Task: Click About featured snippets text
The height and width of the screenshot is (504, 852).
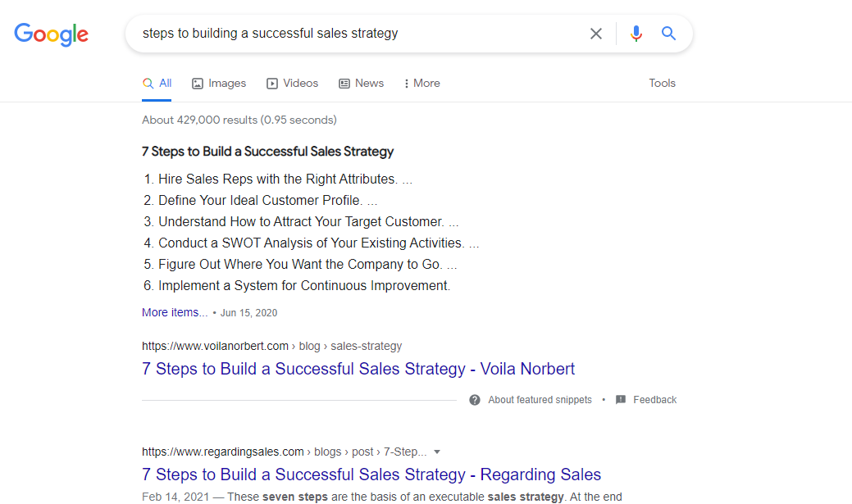Action: (x=540, y=400)
